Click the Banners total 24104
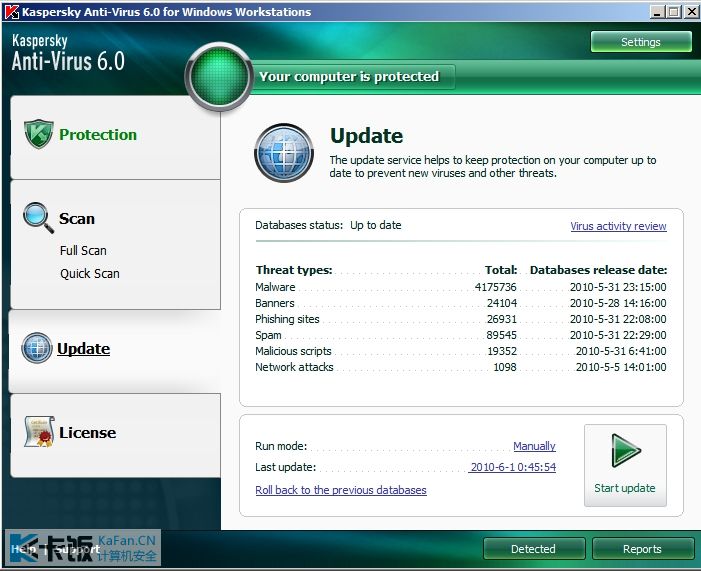This screenshot has width=701, height=571. 502,303
